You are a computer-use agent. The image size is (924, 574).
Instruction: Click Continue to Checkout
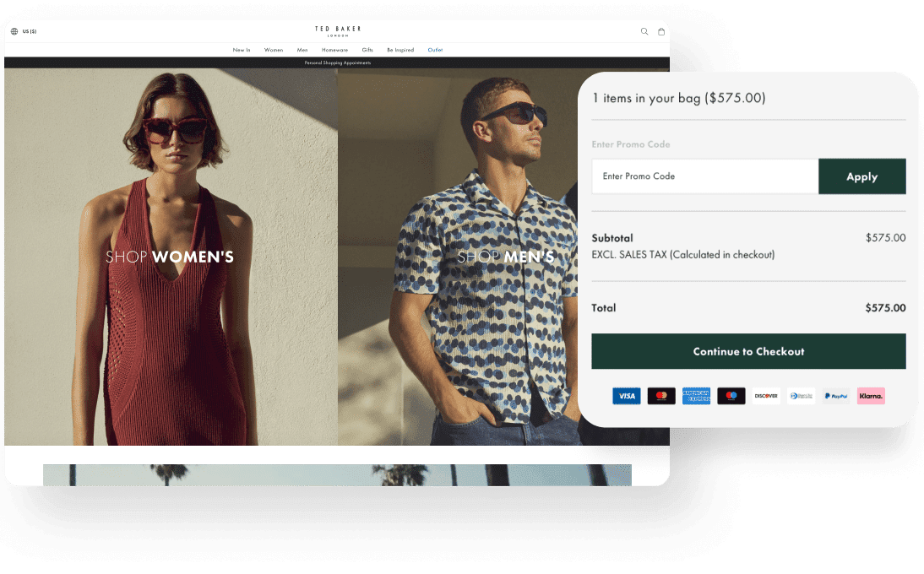click(x=748, y=351)
